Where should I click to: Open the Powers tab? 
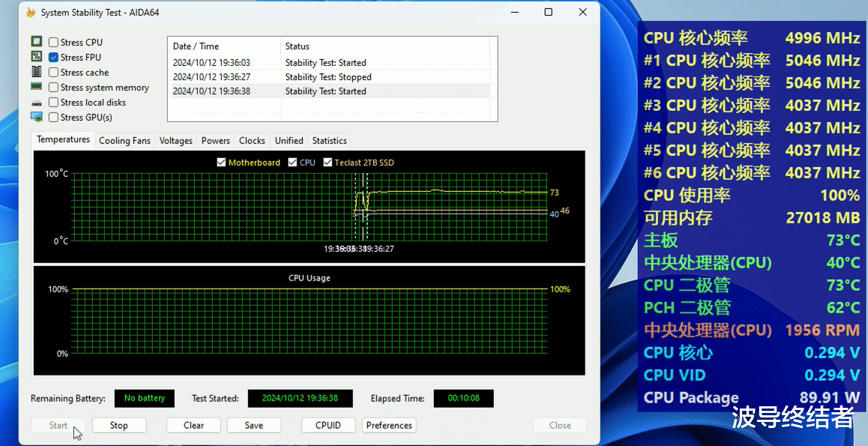pyautogui.click(x=215, y=141)
